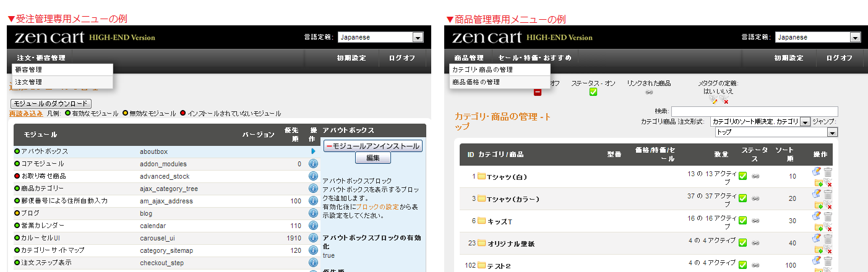Delete キッズT category with trash icon
The width and height of the screenshot is (868, 272).
pos(828,217)
